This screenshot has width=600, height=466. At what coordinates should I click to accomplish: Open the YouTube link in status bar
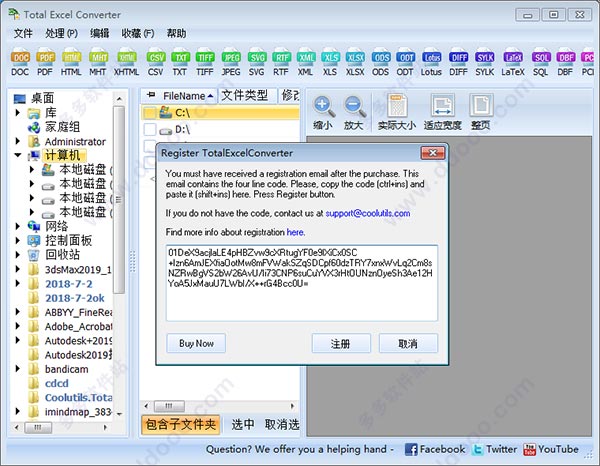(x=551, y=449)
